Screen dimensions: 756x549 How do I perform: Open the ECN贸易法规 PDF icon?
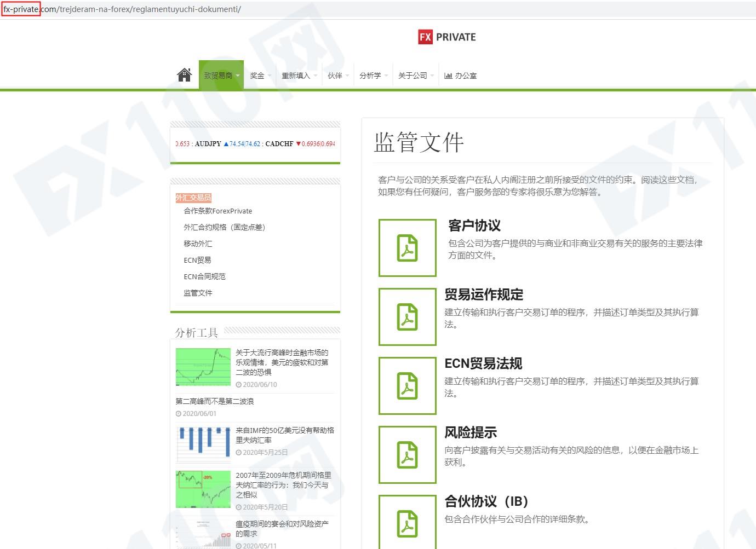[x=407, y=386]
